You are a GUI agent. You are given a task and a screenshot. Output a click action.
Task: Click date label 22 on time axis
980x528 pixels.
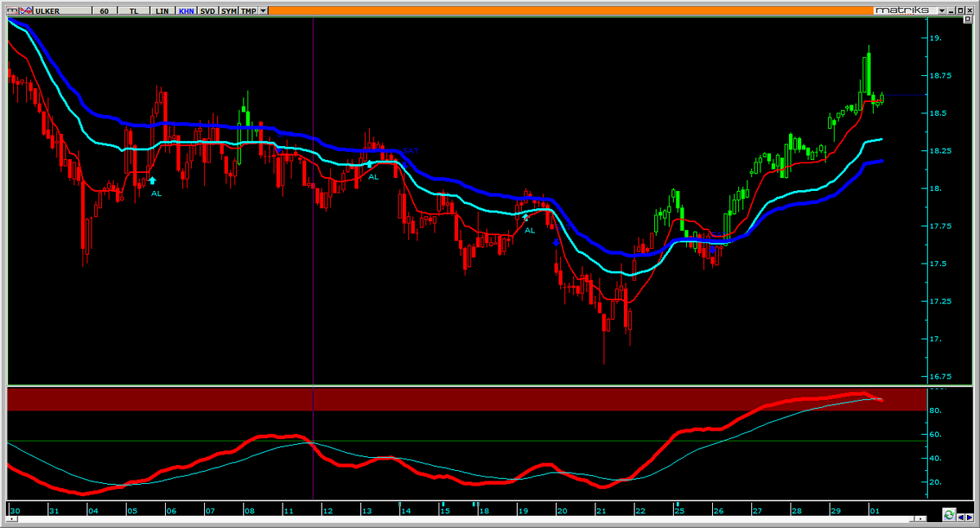[639, 511]
